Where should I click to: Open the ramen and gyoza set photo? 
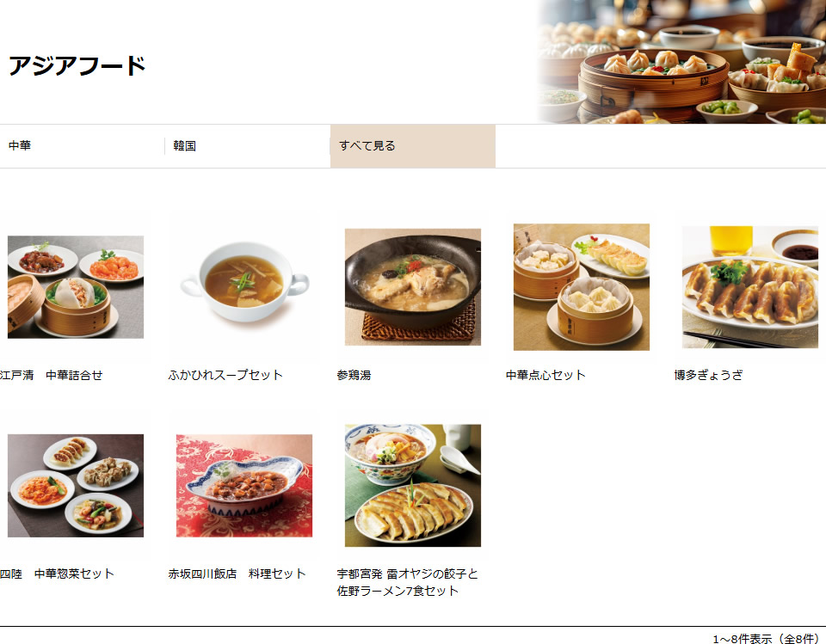413,486
